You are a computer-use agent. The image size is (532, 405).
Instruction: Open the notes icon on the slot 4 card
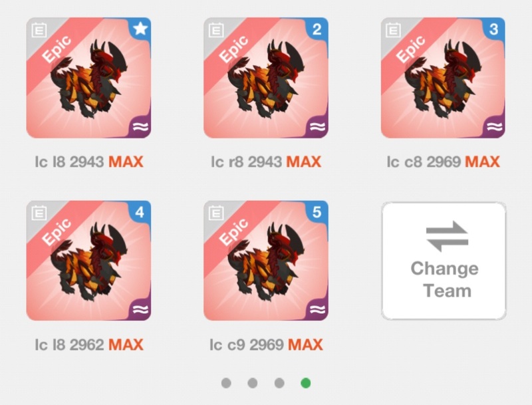tap(39, 213)
